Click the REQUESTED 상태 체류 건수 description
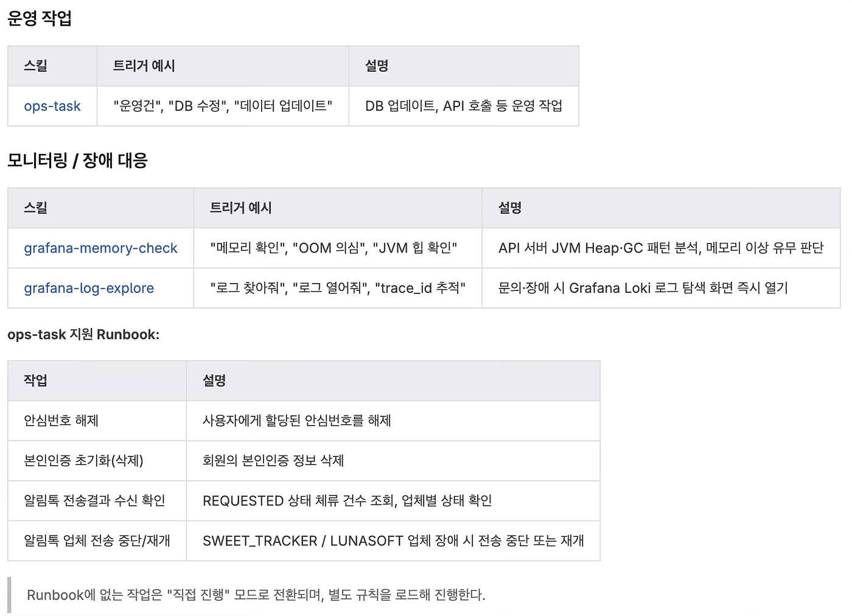 coord(393,501)
